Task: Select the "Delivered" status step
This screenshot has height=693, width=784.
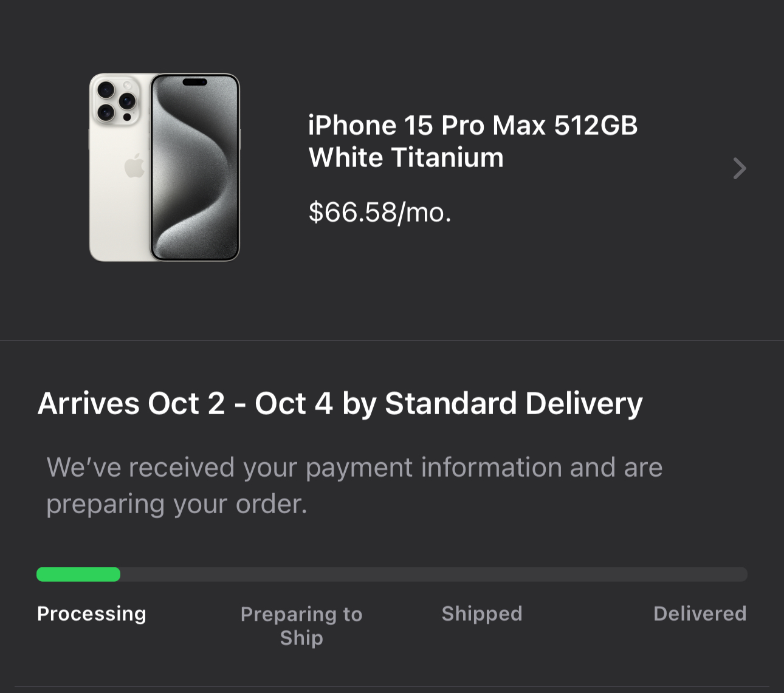Action: point(700,613)
